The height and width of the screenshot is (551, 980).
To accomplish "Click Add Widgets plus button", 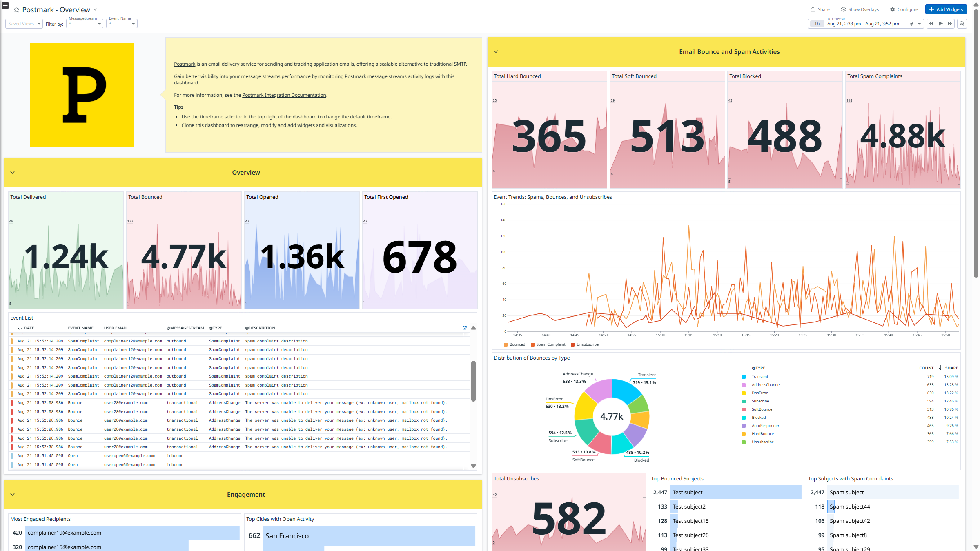I will [946, 9].
